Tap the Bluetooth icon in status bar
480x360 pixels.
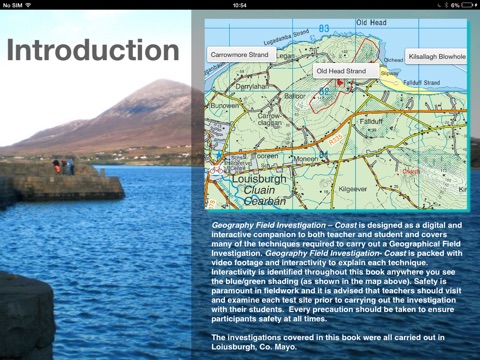click(446, 5)
